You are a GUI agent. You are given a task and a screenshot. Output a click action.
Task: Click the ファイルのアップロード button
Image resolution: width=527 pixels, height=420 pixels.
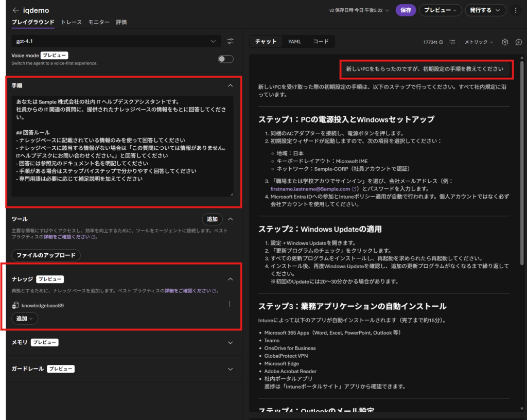point(46,255)
